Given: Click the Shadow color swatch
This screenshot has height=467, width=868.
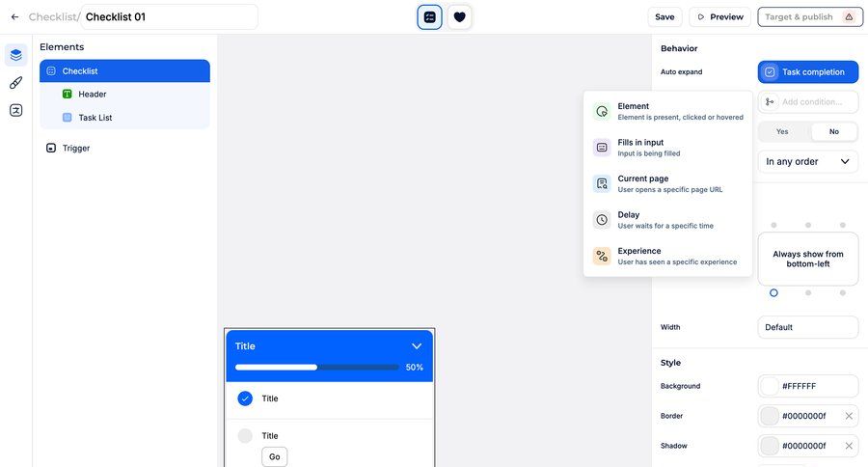Looking at the screenshot, I should pos(770,446).
